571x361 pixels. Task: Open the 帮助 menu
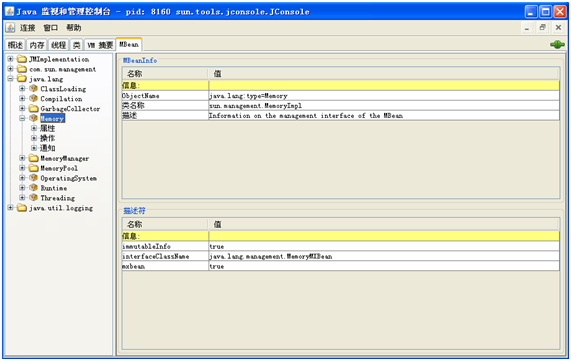click(74, 28)
